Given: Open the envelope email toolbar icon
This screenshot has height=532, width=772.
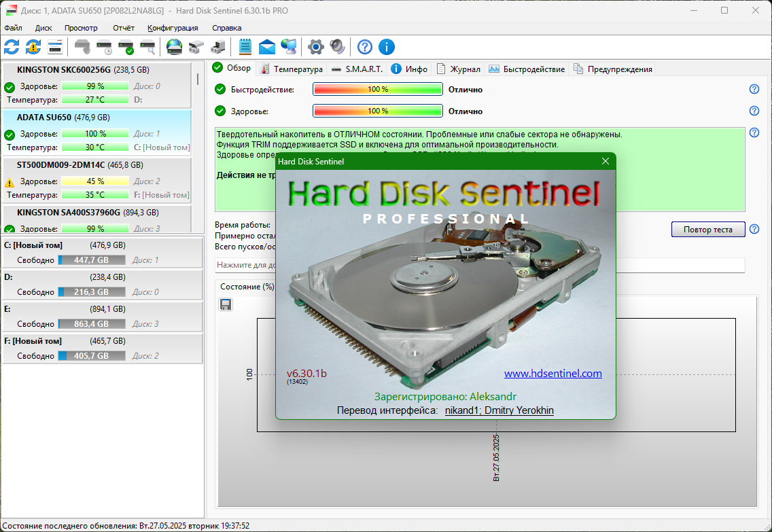Looking at the screenshot, I should (x=267, y=48).
